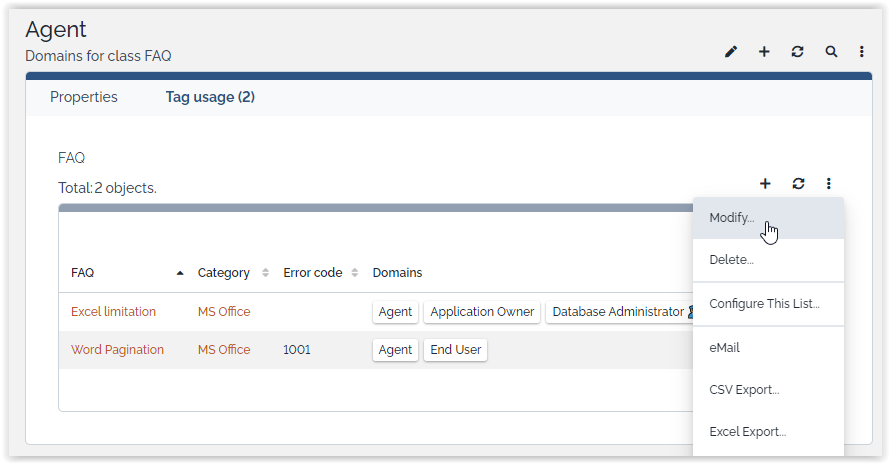890x464 pixels.
Task: Open the Word Pagination FAQ link
Action: (x=117, y=350)
